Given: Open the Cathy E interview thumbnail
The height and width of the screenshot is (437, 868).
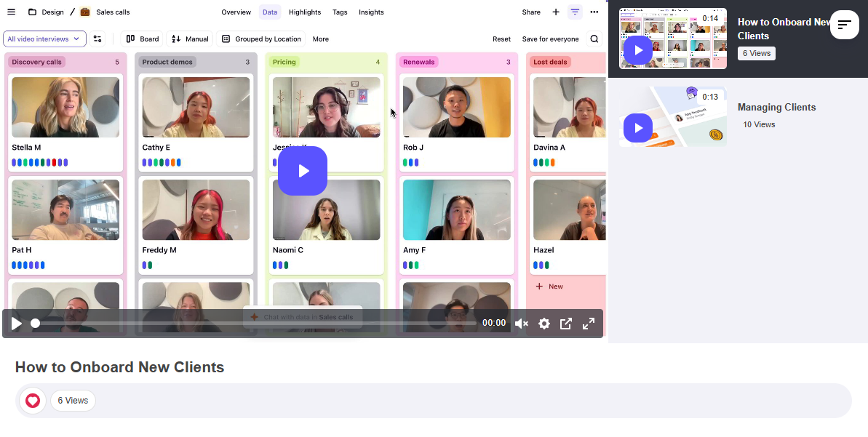Looking at the screenshot, I should pyautogui.click(x=196, y=108).
